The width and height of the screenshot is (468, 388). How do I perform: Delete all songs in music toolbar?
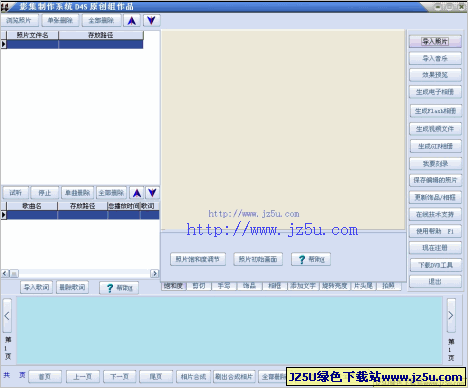pyautogui.click(x=111, y=193)
